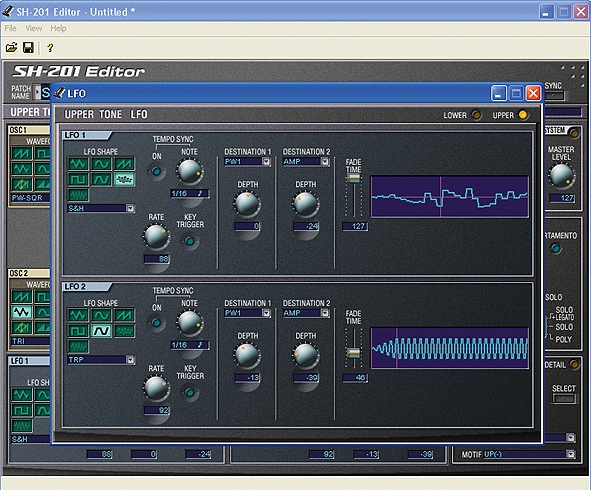Choose OSC1 triangle waveform in main window

tap(21, 168)
